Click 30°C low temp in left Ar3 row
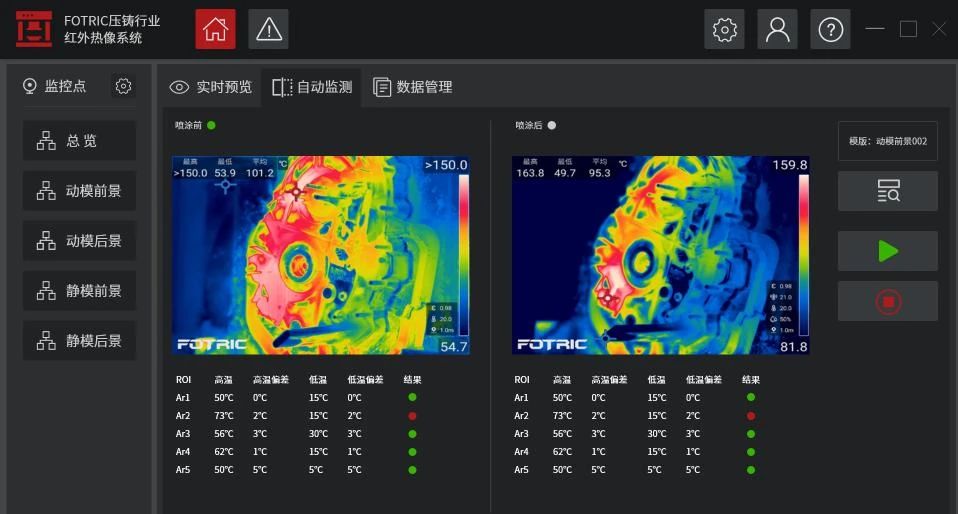The width and height of the screenshot is (958, 514). click(x=318, y=434)
